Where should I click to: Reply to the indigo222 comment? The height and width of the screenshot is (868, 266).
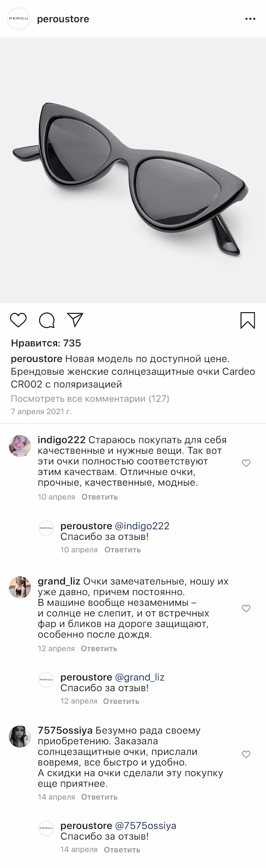click(100, 497)
